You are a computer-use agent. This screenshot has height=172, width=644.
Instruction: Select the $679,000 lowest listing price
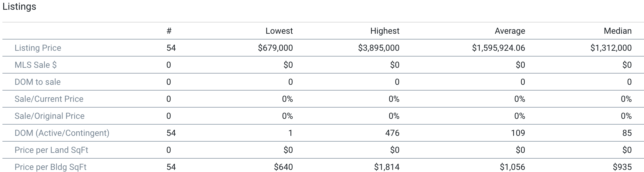(275, 48)
